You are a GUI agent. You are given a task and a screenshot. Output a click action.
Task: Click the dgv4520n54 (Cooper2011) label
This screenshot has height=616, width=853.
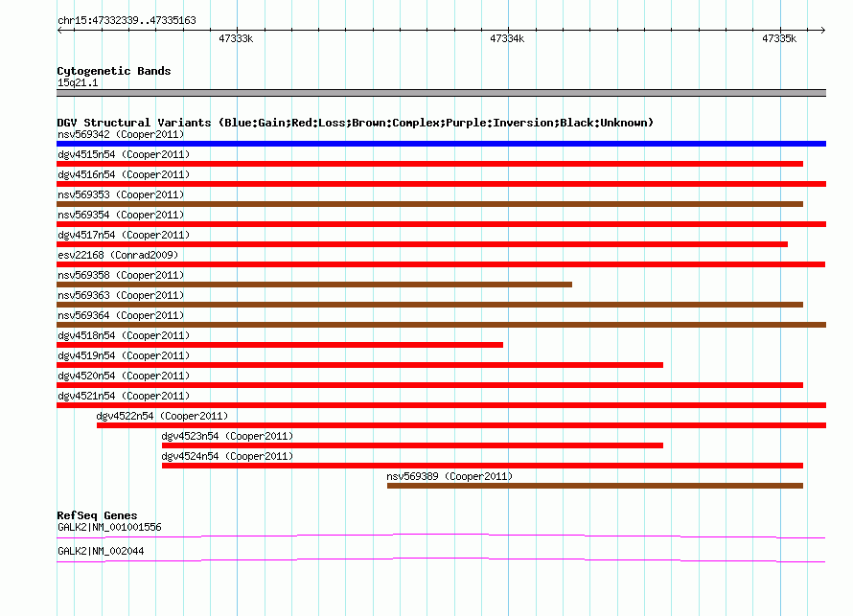click(x=124, y=376)
